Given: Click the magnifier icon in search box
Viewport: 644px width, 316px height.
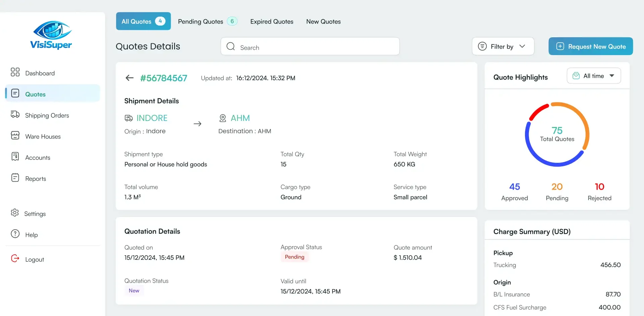Looking at the screenshot, I should (231, 46).
